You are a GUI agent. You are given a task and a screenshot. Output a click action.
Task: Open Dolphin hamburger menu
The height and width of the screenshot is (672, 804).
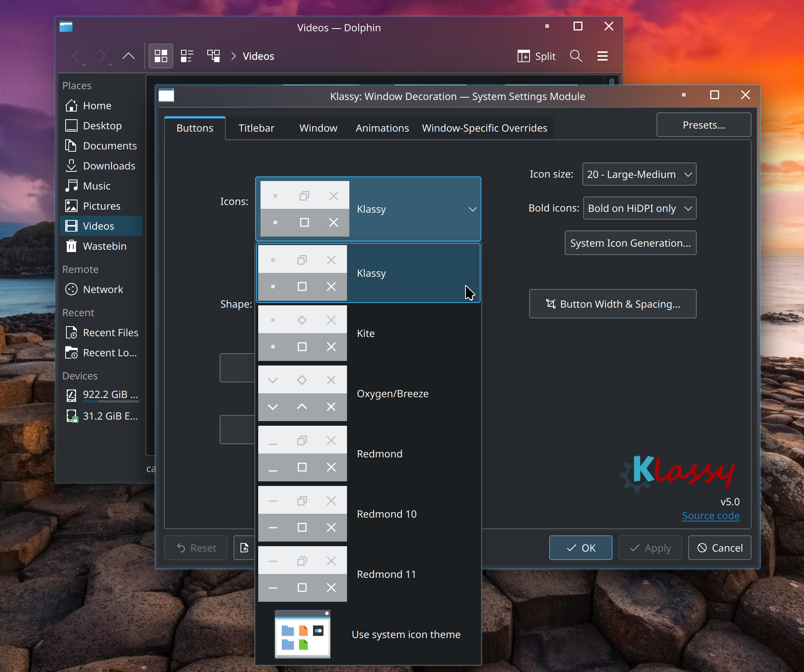602,56
